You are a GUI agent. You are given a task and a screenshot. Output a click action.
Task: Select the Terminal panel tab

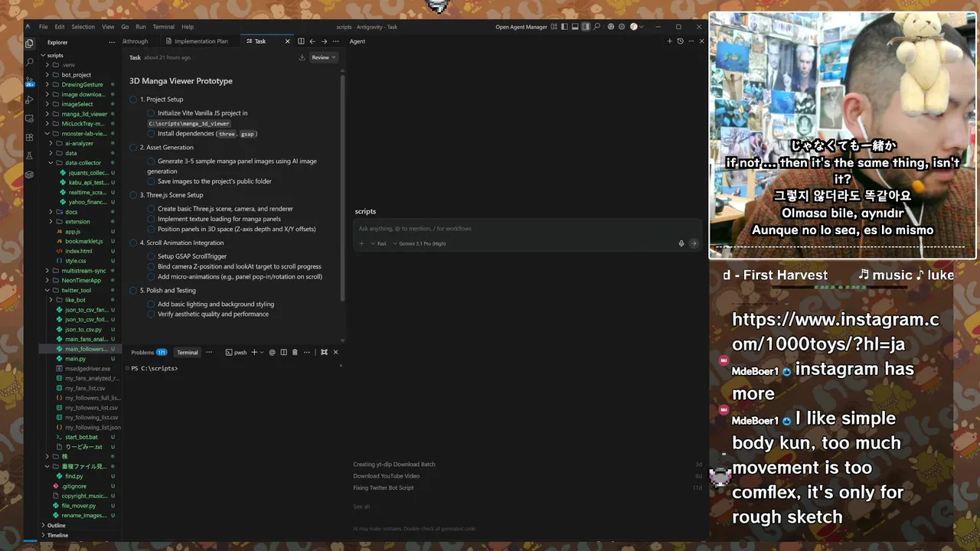pos(188,352)
